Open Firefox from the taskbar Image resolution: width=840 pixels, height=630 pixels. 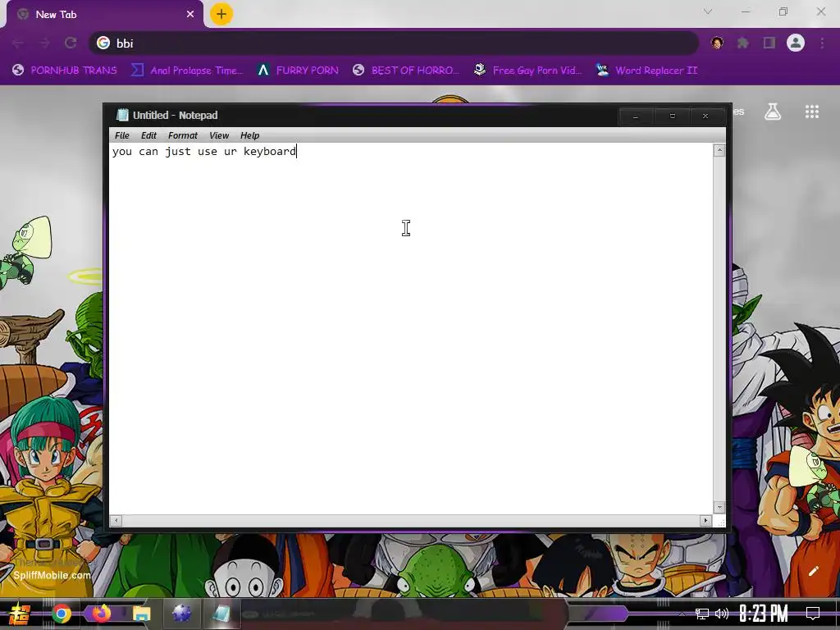tap(101, 613)
